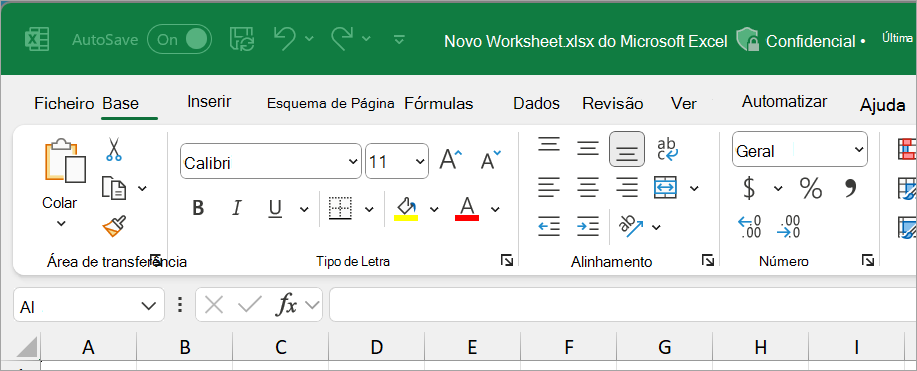Screen dimensions: 917x371
Task: Click the text Orientation icon
Action: (x=632, y=226)
